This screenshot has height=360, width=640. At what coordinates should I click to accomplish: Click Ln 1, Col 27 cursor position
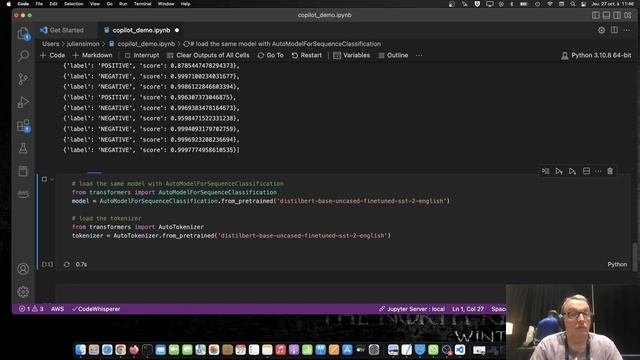tap(468, 309)
